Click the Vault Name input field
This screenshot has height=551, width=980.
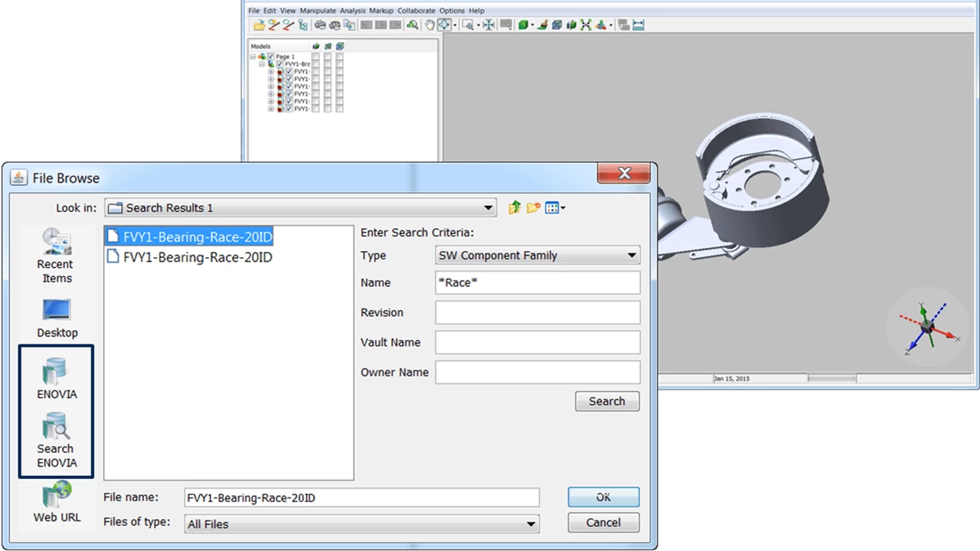click(537, 342)
